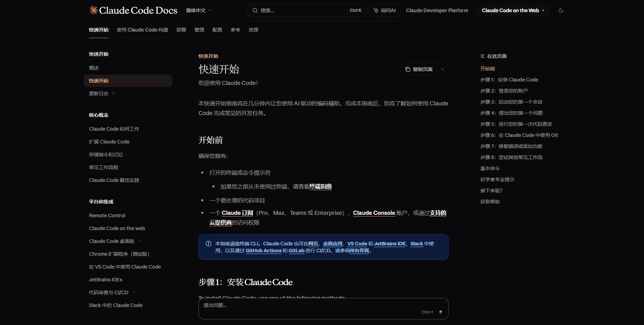Image resolution: width=644 pixels, height=325 pixels.
Task: Open the 简体中文 language dropdown
Action: pos(198,10)
